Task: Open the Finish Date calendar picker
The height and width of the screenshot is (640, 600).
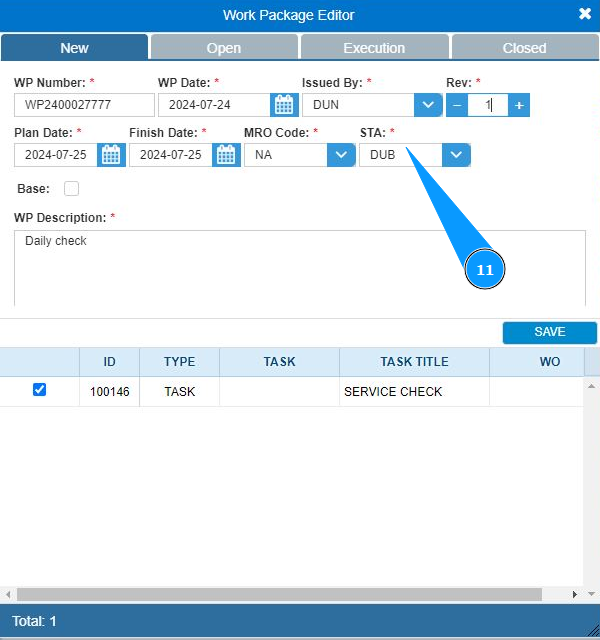Action: coord(226,155)
